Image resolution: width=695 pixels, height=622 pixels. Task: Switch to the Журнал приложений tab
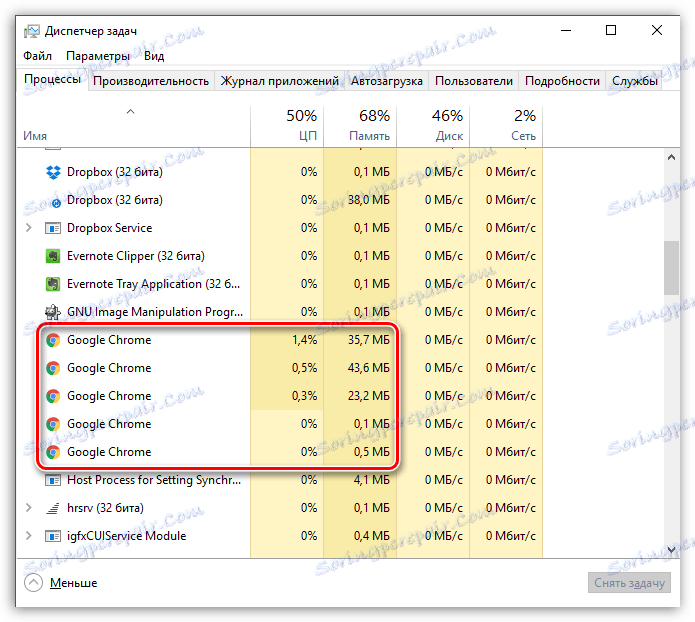(x=280, y=81)
